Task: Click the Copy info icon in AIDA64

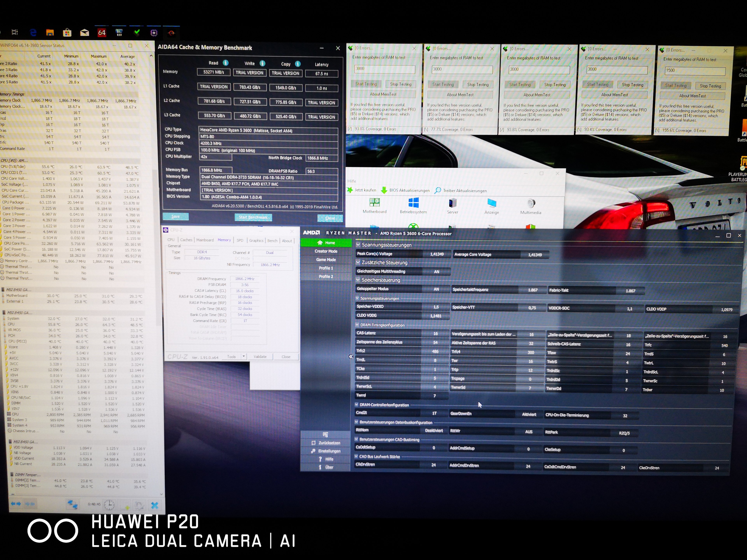Action: tap(297, 64)
